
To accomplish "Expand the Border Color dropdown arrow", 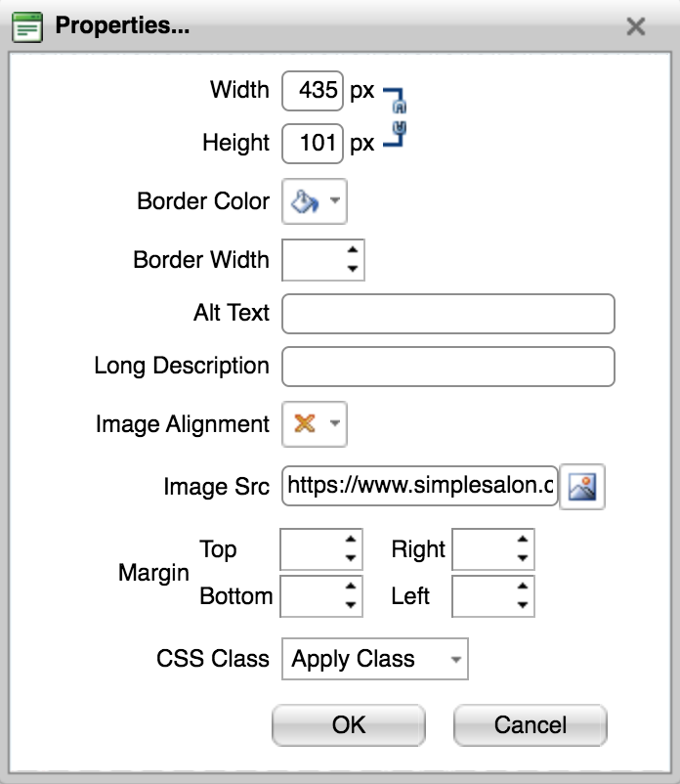I will (335, 201).
